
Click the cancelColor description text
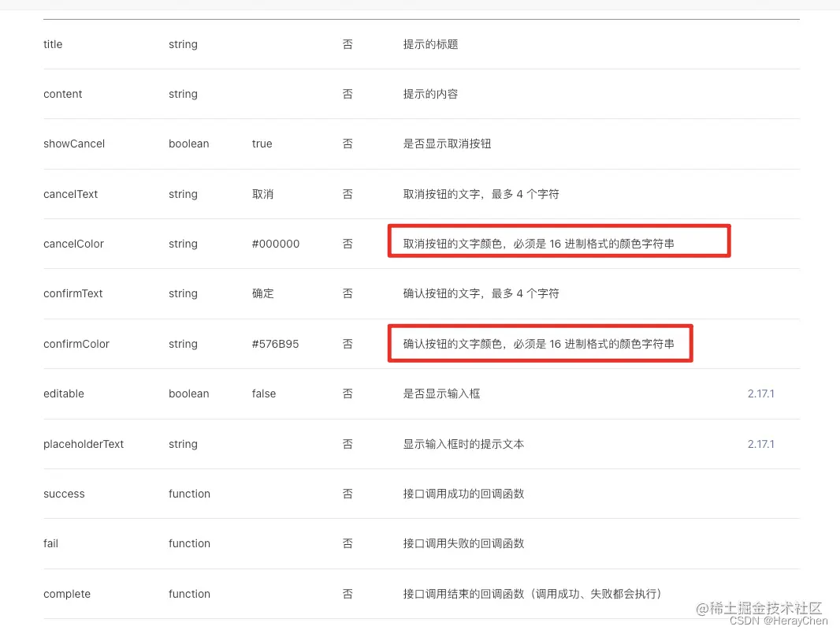(x=538, y=244)
